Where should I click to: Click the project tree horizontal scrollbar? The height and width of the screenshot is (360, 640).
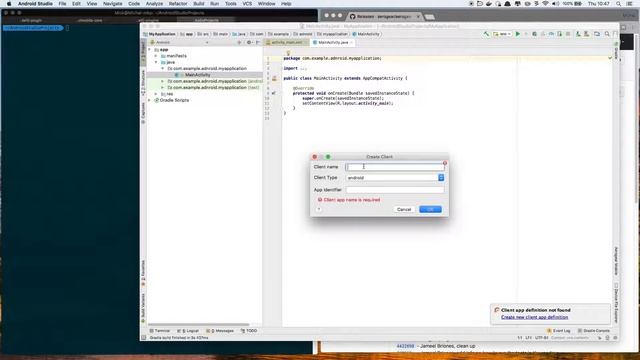[x=199, y=324]
